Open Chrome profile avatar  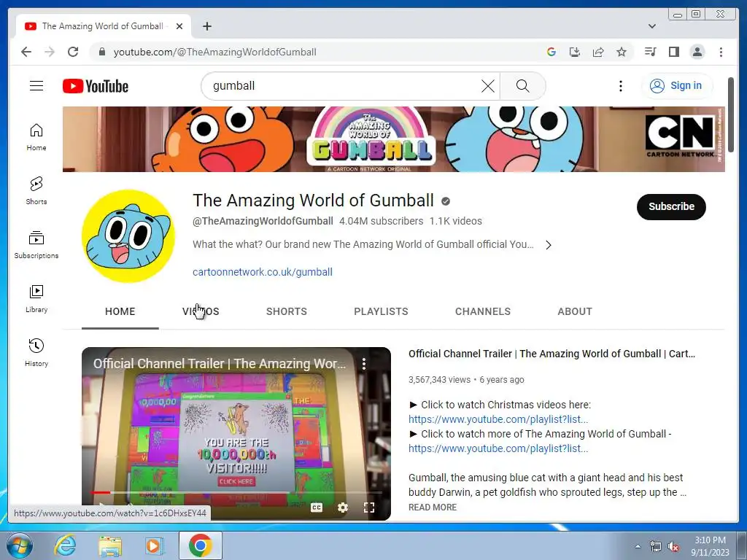pos(697,52)
